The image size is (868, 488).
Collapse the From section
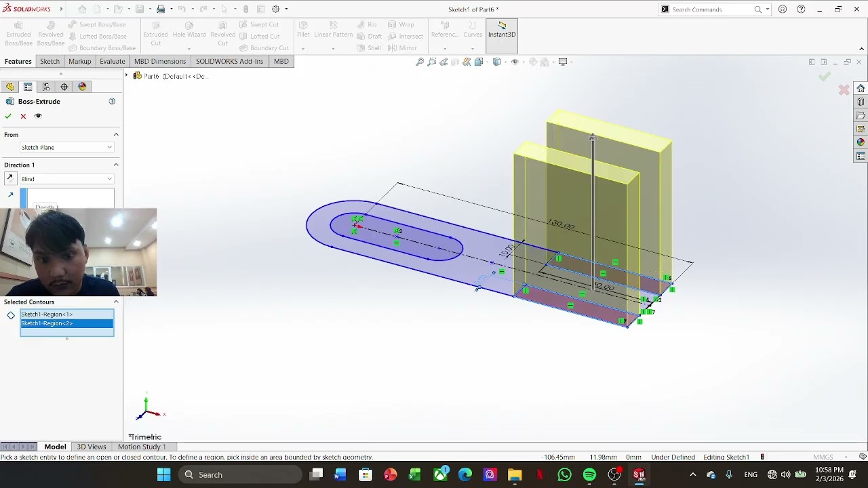coord(116,135)
